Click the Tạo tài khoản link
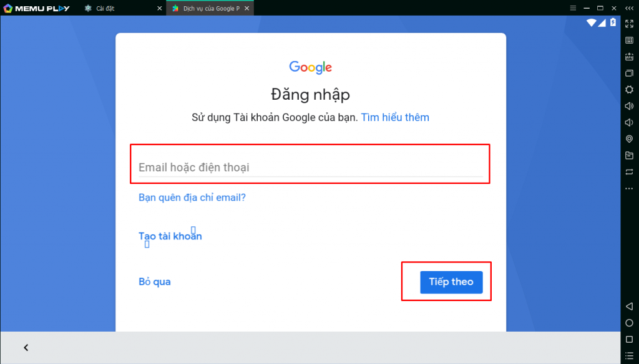 pyautogui.click(x=170, y=236)
